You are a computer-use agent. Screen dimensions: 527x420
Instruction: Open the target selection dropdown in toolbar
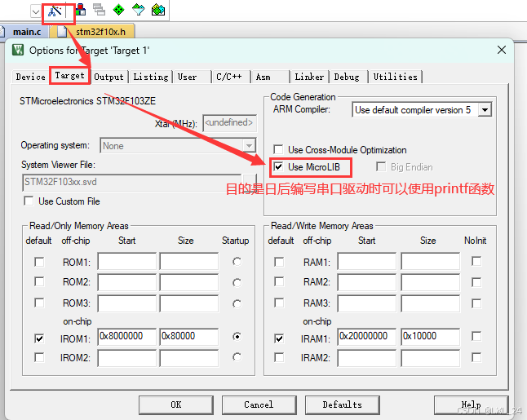click(36, 11)
